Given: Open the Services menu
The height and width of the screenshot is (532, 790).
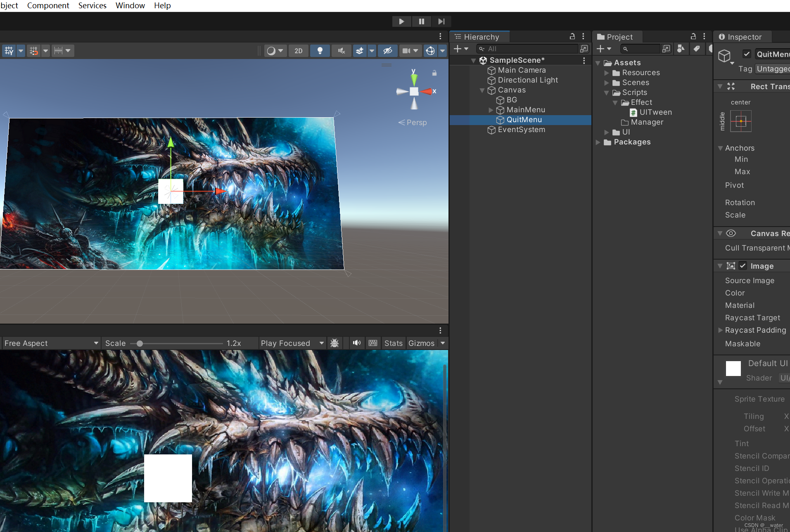Looking at the screenshot, I should click(93, 5).
